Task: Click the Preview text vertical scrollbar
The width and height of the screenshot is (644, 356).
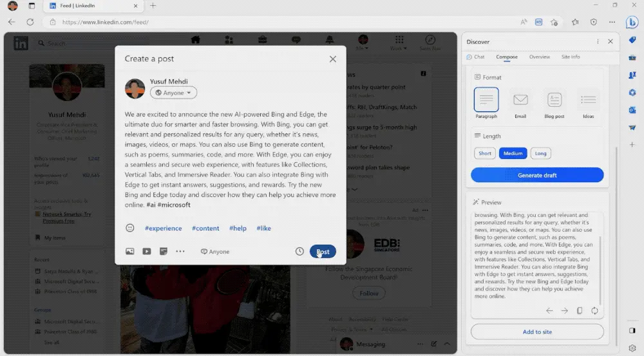Action: 600,270
